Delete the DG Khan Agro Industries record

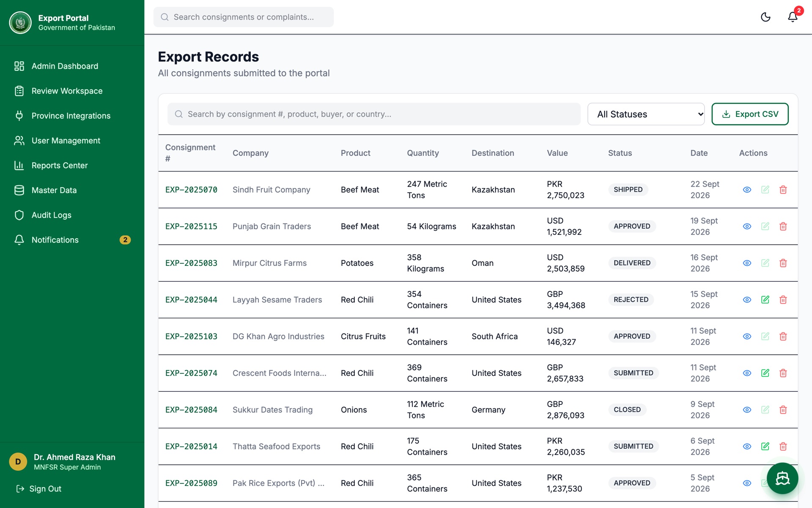(x=783, y=337)
